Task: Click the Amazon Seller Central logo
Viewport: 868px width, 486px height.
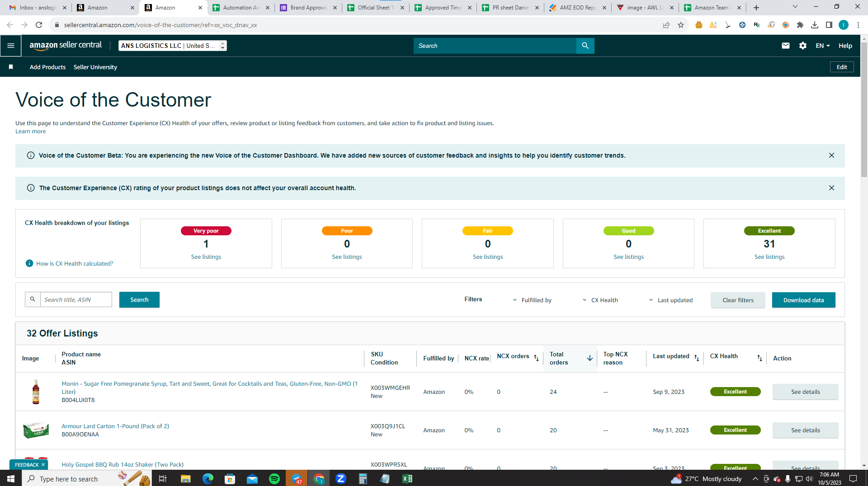Action: (66, 46)
